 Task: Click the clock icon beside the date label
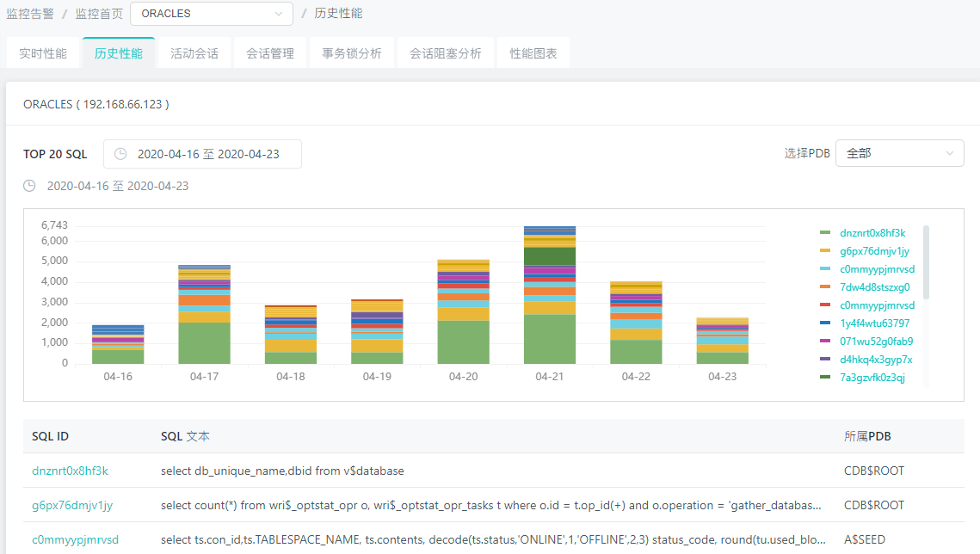click(29, 186)
